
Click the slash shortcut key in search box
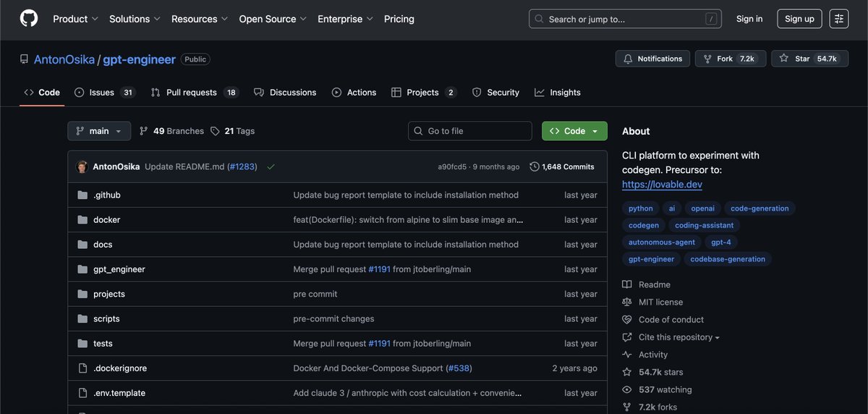coord(711,19)
